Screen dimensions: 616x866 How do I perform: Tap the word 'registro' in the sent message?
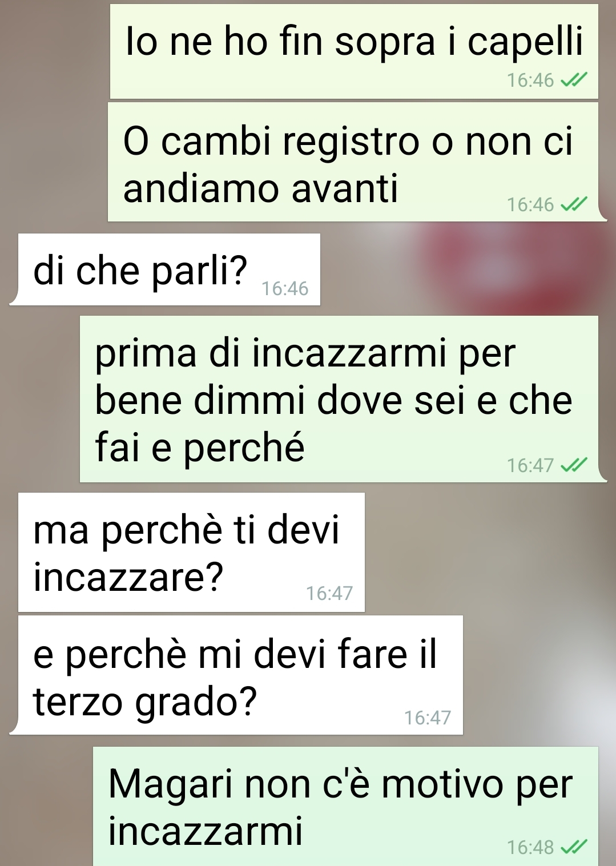pos(351,143)
